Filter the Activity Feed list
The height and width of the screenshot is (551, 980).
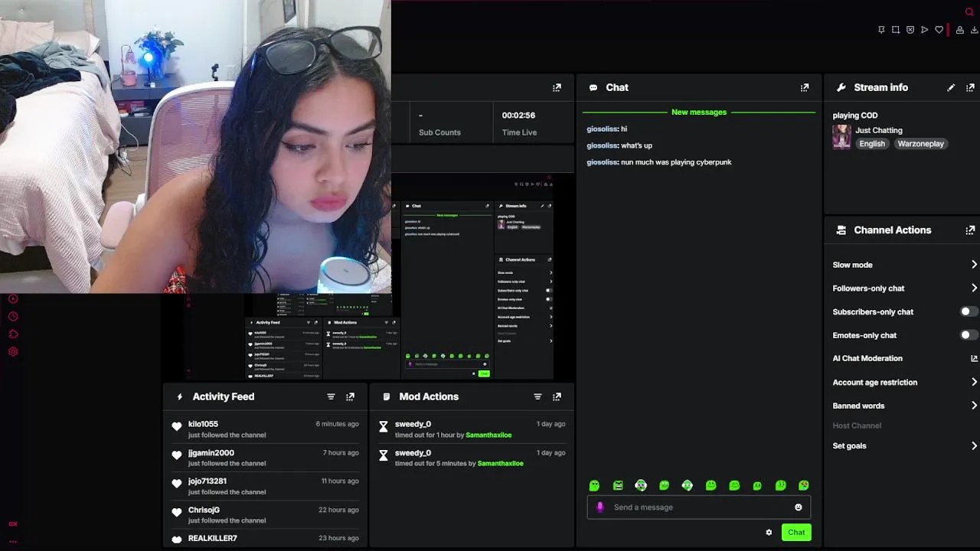point(331,396)
